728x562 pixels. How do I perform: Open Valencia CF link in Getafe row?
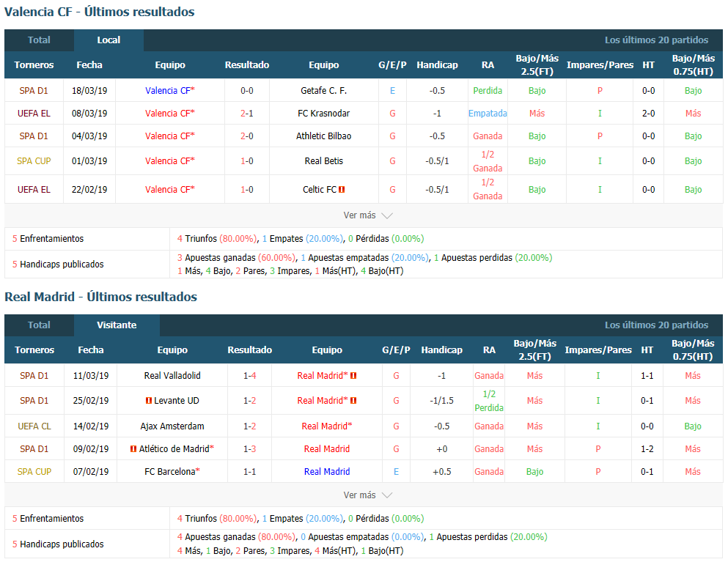click(x=169, y=91)
